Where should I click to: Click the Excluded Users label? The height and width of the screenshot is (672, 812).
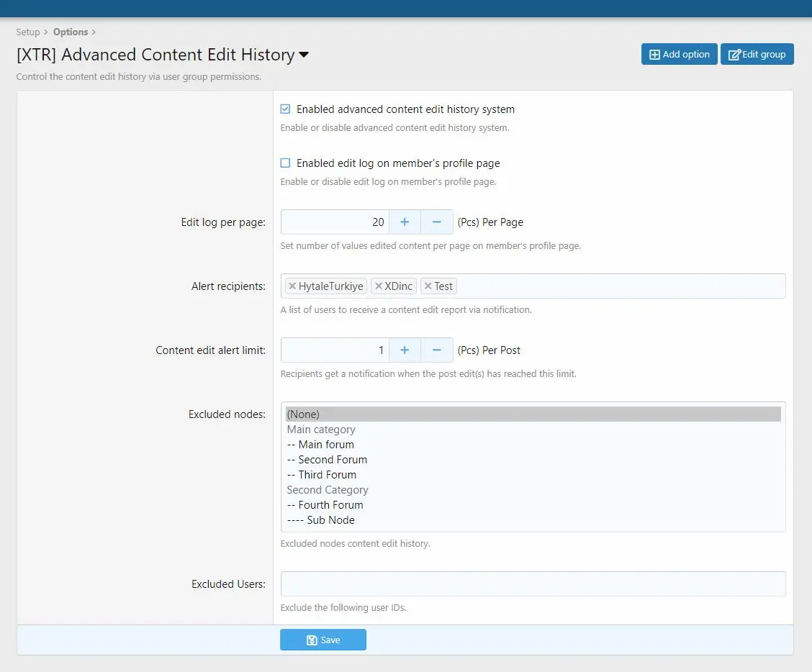coord(228,584)
